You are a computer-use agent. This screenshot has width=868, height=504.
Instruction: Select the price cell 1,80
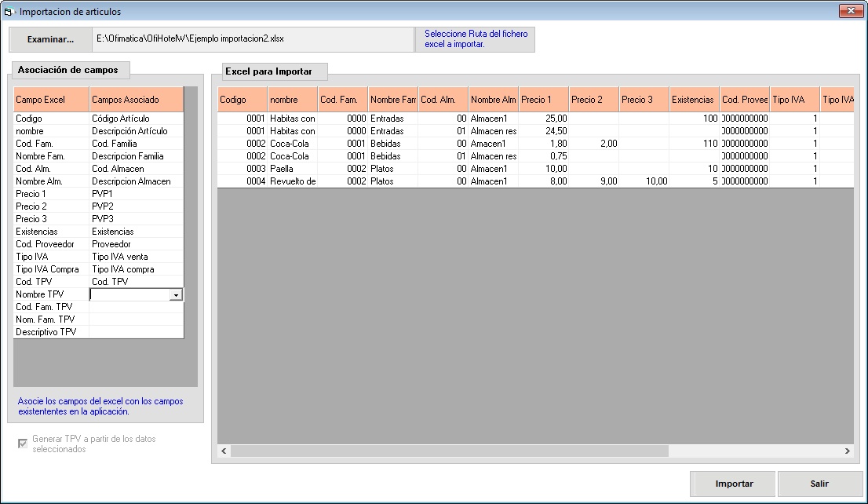544,144
